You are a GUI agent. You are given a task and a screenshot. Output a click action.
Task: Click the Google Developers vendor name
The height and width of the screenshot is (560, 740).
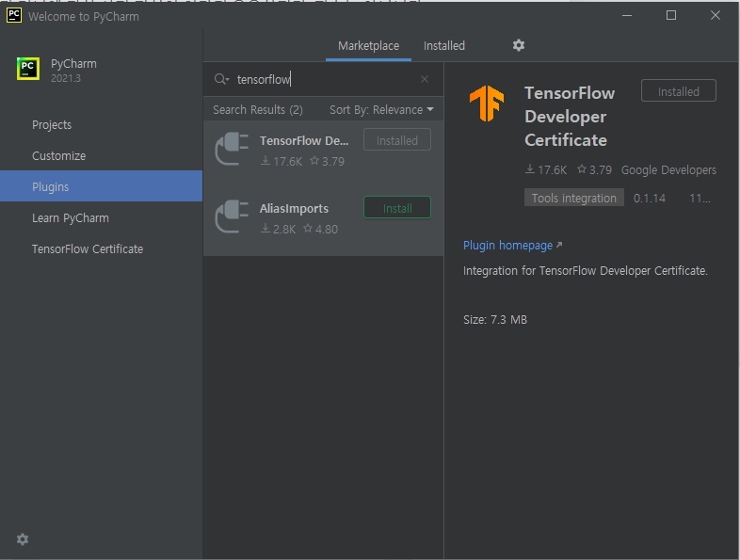668,169
